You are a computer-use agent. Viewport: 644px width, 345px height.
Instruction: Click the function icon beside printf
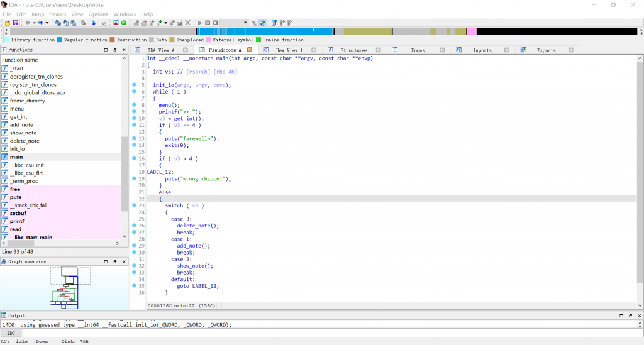5,221
